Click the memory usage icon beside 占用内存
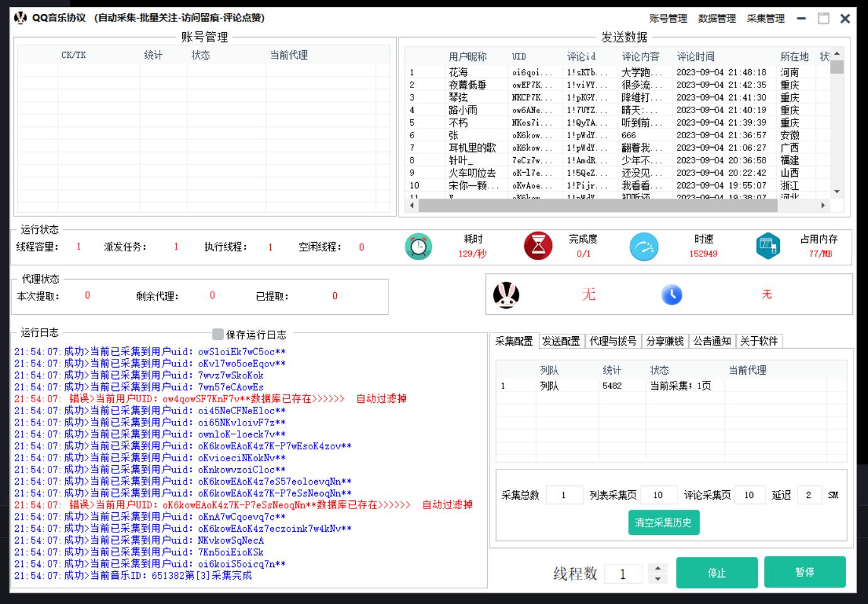 767,246
